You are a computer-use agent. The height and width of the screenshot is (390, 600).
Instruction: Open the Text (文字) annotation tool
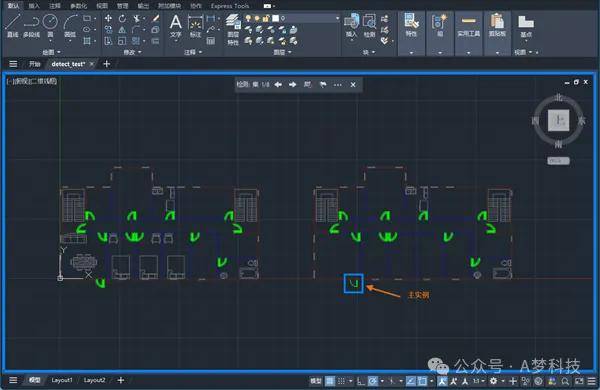click(176, 26)
